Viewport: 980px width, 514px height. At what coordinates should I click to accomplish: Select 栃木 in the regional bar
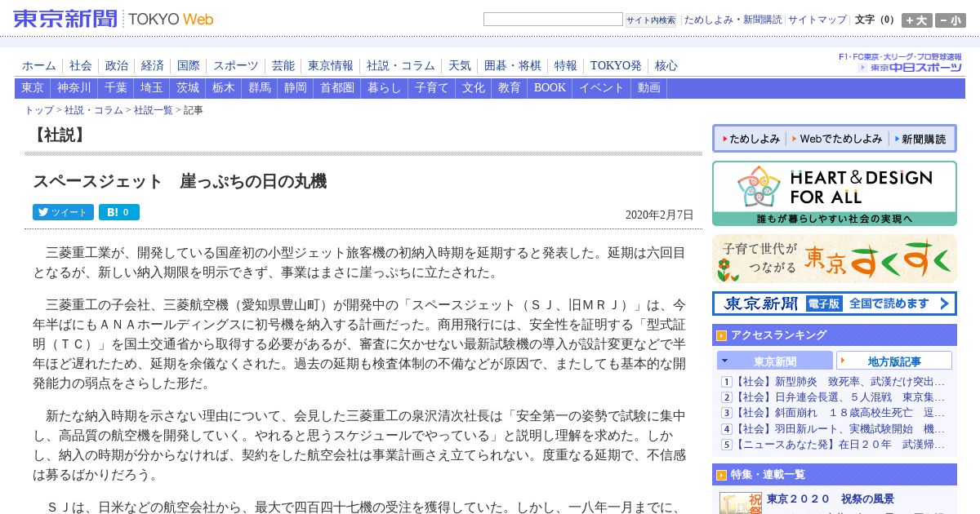[x=224, y=88]
